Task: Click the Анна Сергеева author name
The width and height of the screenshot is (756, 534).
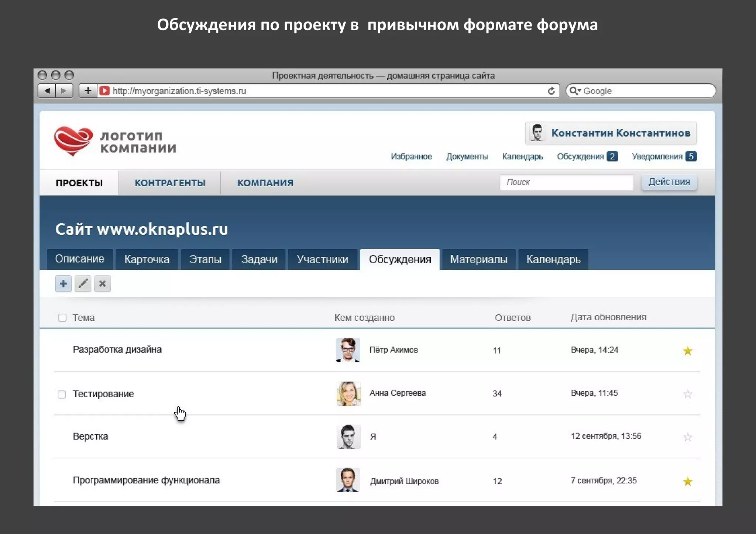Action: (398, 393)
